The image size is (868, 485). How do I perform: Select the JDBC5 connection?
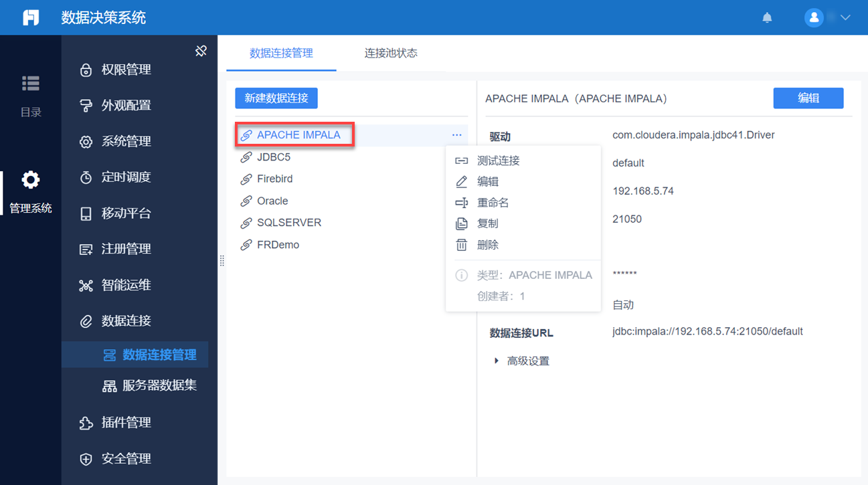click(274, 157)
